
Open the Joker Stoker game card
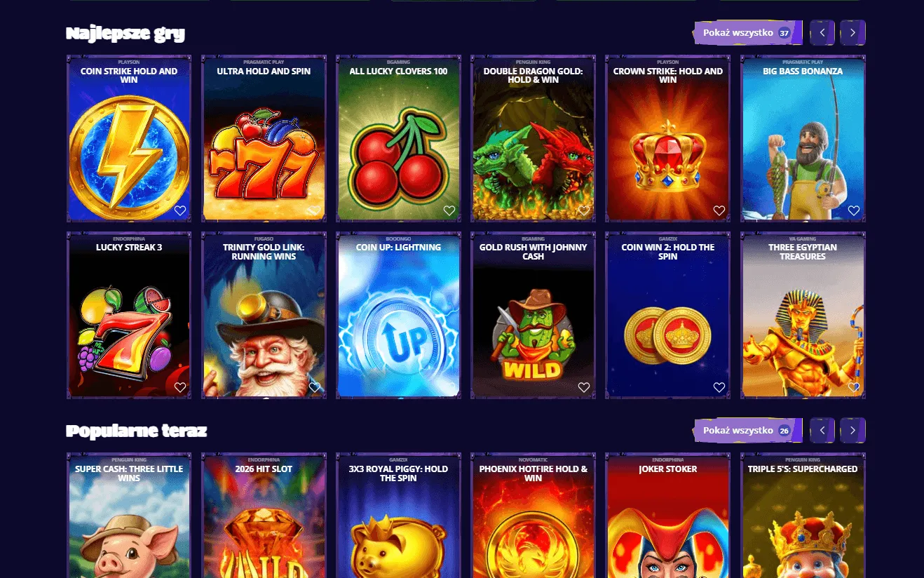pyautogui.click(x=667, y=516)
